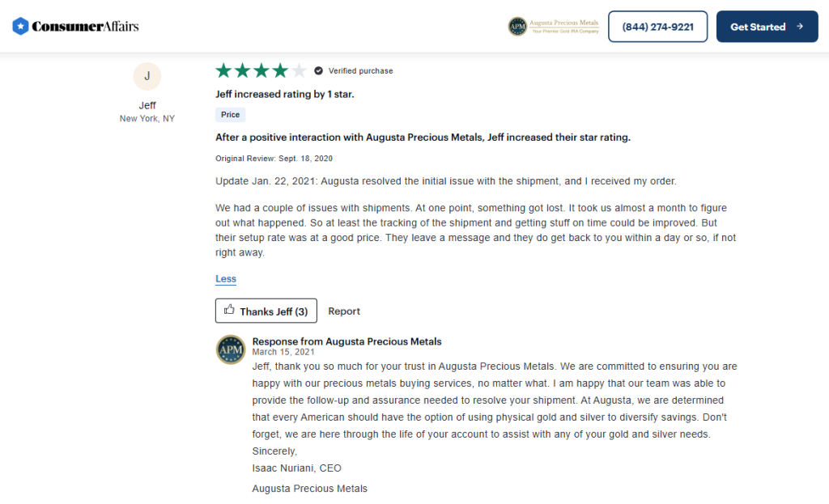
Task: Click the APM logo beside the phone number
Action: click(519, 25)
